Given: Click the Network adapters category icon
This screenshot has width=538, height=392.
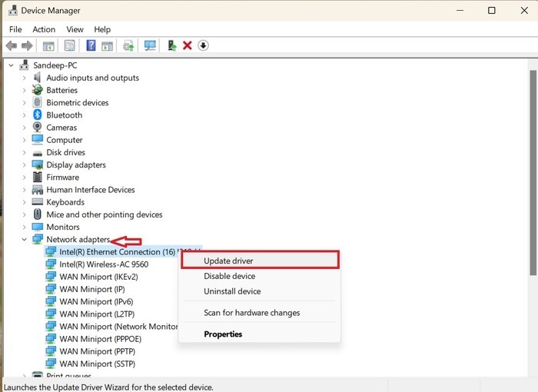Looking at the screenshot, I should click(38, 239).
